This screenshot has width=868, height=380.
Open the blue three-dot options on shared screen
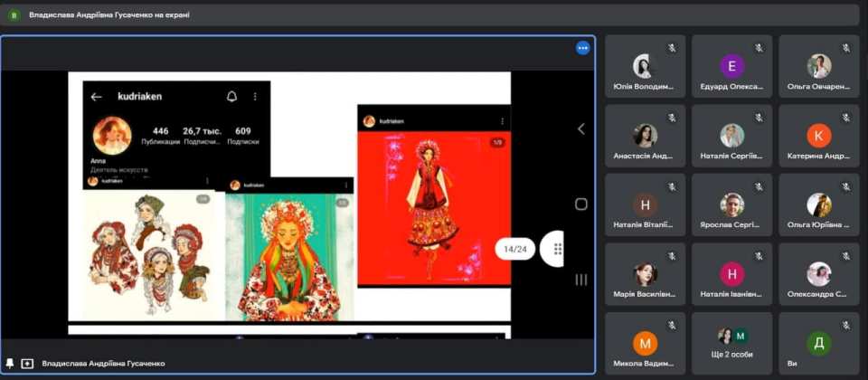click(x=582, y=48)
